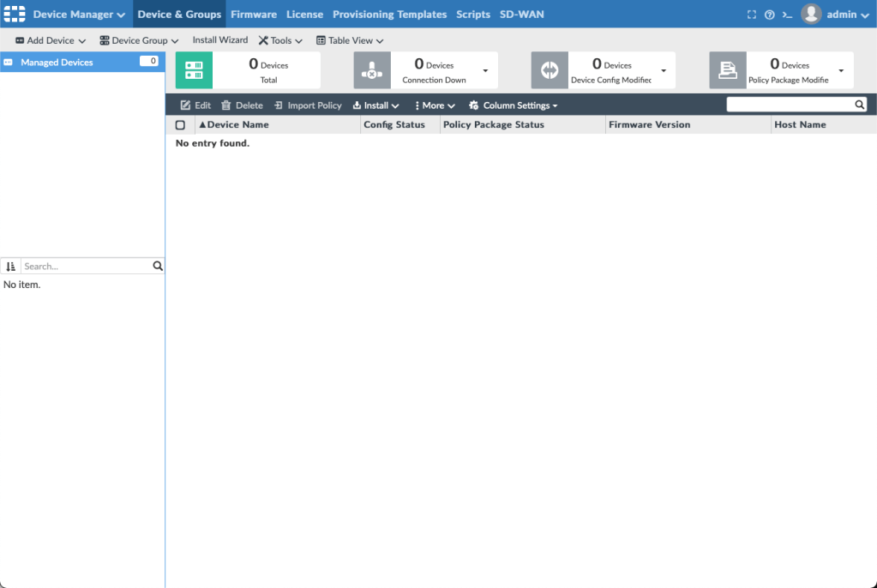Viewport: 877px width, 588px height.
Task: Click the Device Config Modified icon
Action: click(x=550, y=70)
